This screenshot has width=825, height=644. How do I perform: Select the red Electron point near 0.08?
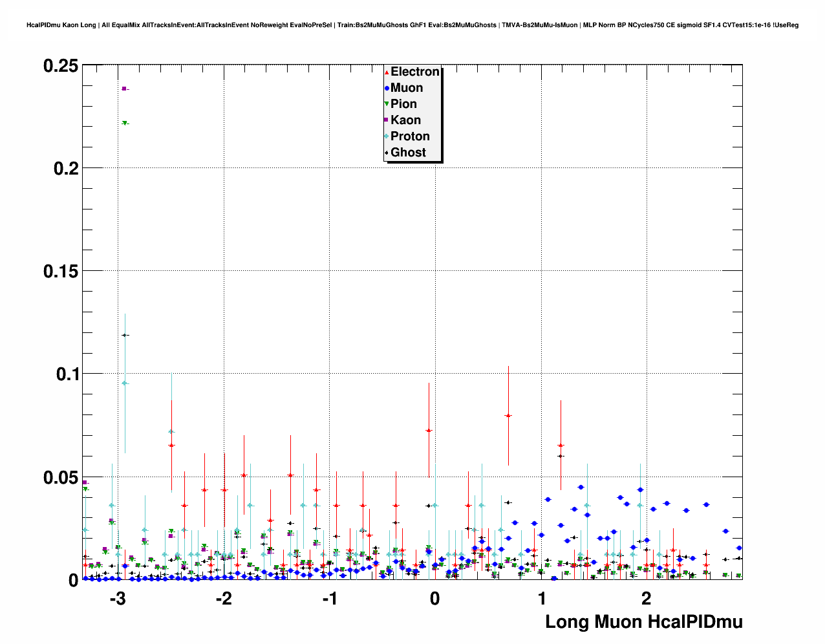tap(508, 416)
